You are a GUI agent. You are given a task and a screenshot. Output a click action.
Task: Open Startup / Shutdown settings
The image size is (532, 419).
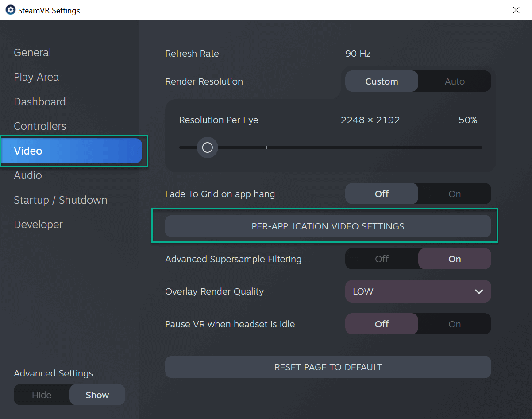pyautogui.click(x=61, y=200)
